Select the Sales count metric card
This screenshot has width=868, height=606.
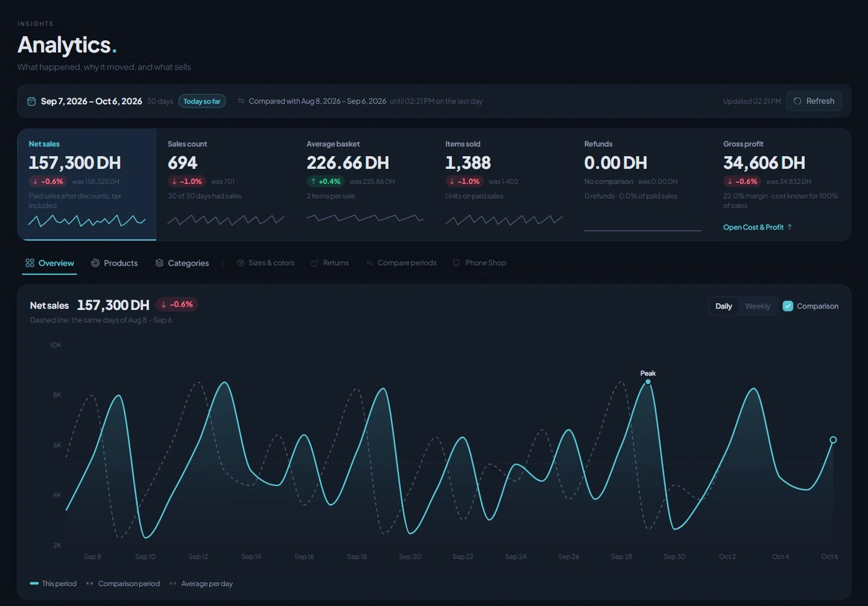[226, 184]
